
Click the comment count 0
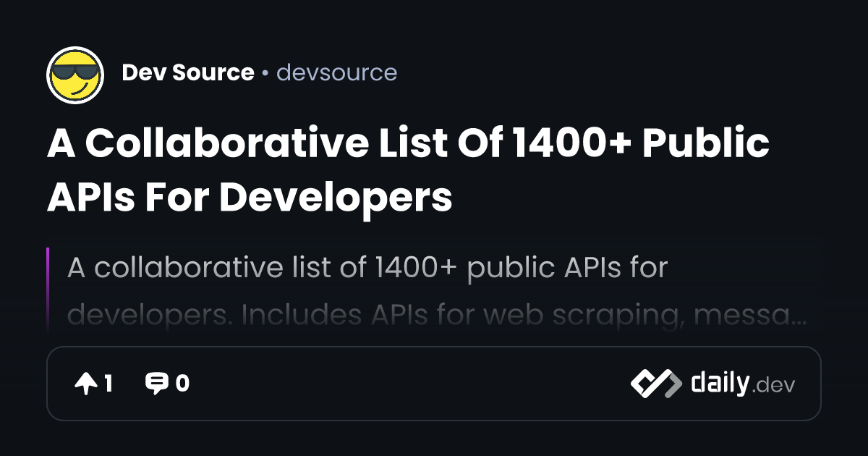click(x=182, y=384)
